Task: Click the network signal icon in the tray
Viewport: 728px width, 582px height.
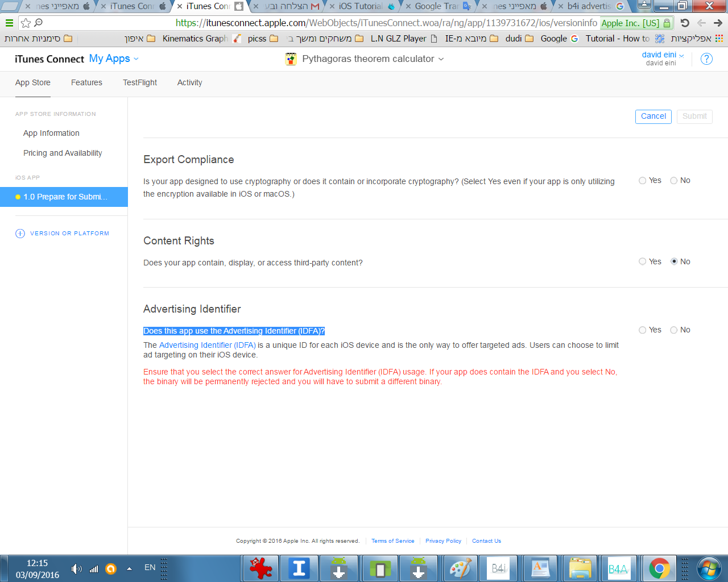Action: 94,568
